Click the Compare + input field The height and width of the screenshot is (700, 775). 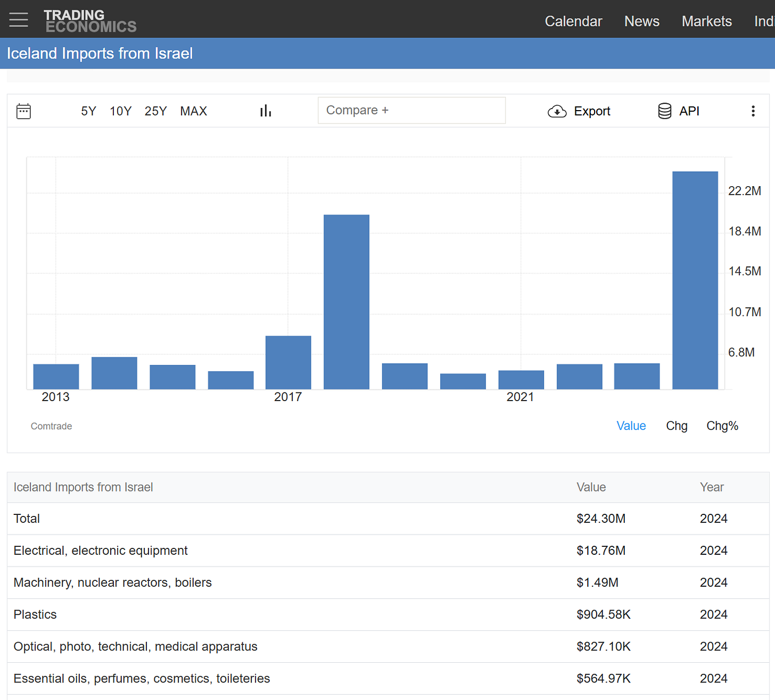click(411, 110)
